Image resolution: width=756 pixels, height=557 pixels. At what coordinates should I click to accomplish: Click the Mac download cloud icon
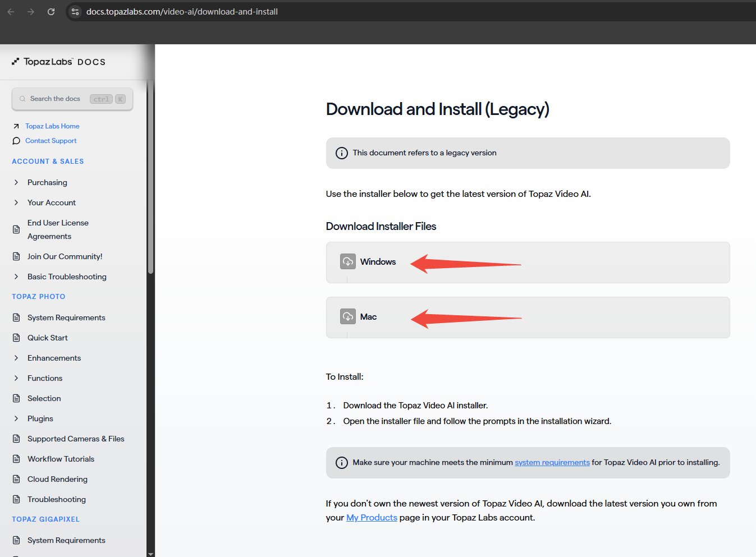(x=348, y=317)
